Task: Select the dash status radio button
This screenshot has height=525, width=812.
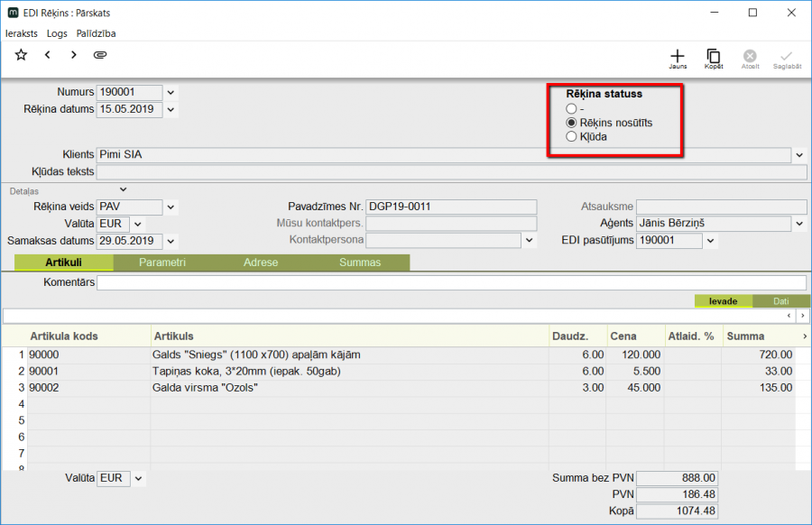Action: (571, 108)
